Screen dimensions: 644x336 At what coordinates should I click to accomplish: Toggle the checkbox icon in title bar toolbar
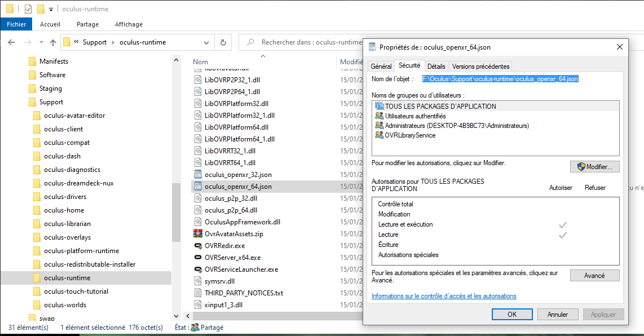point(28,9)
